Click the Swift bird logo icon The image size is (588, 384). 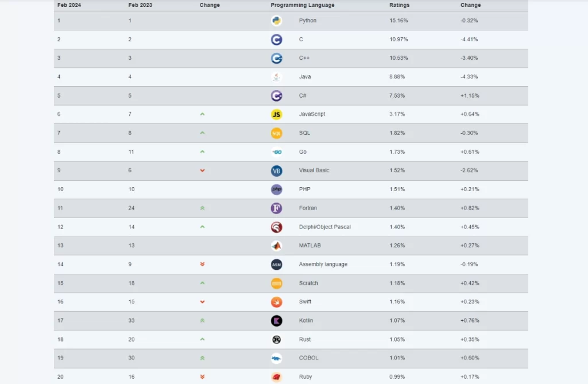tap(276, 302)
